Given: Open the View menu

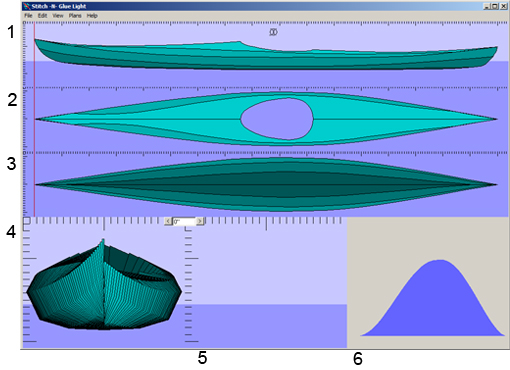Looking at the screenshot, I should 58,16.
